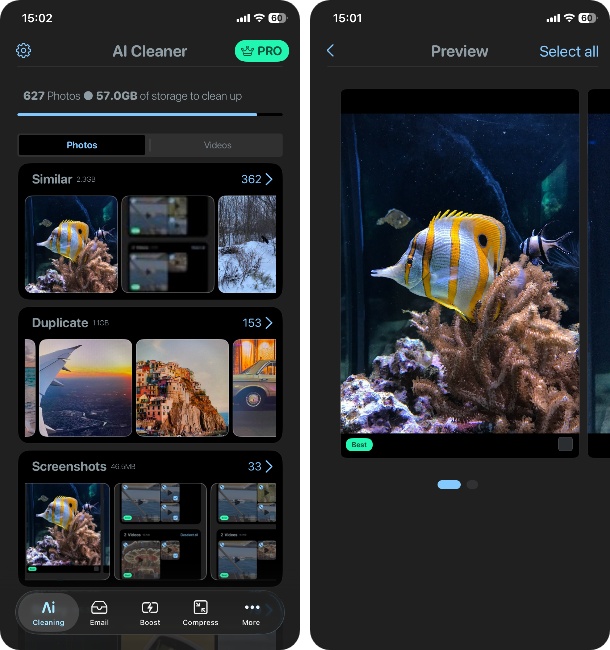Tap battery indicator in right phone status bar
The width and height of the screenshot is (610, 650).
tap(588, 18)
